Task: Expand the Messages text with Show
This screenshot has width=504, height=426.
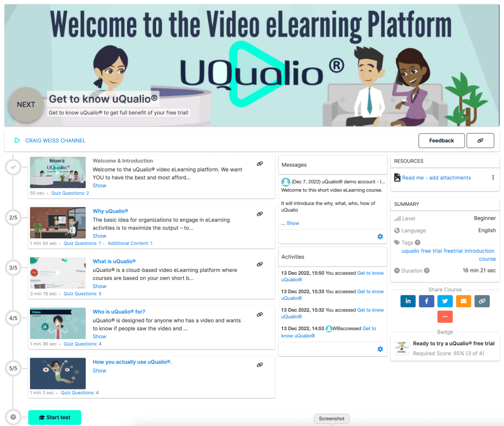Action: pos(293,223)
